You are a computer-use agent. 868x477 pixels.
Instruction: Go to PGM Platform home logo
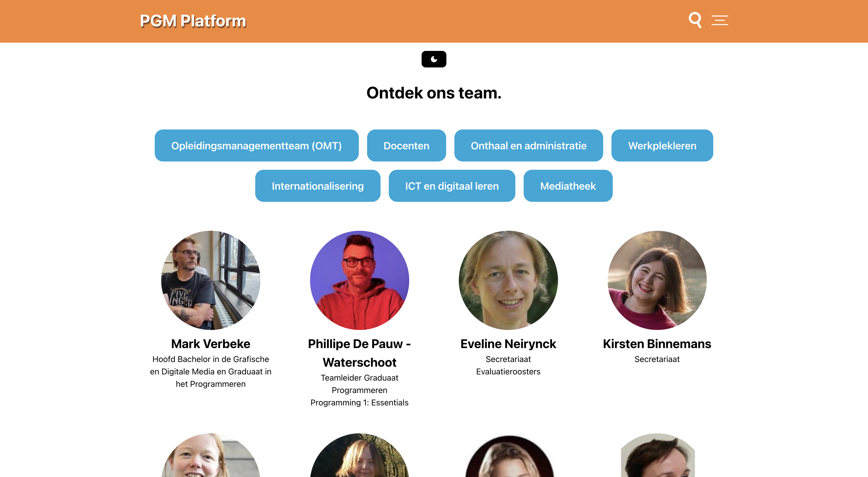193,21
